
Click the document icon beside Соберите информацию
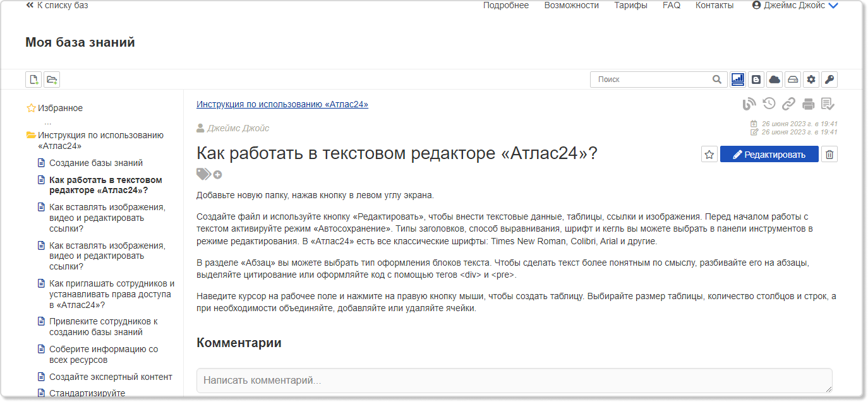(41, 349)
